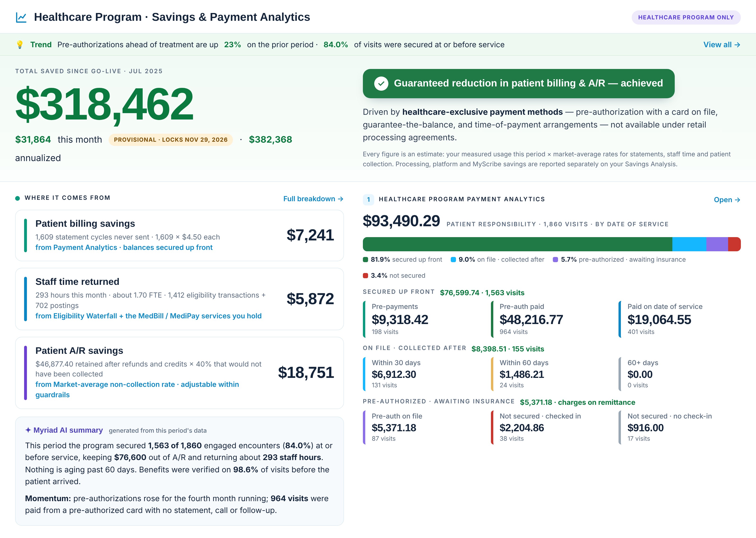Click the Provisional Locks Nov 29, 2026 badge

tap(171, 140)
